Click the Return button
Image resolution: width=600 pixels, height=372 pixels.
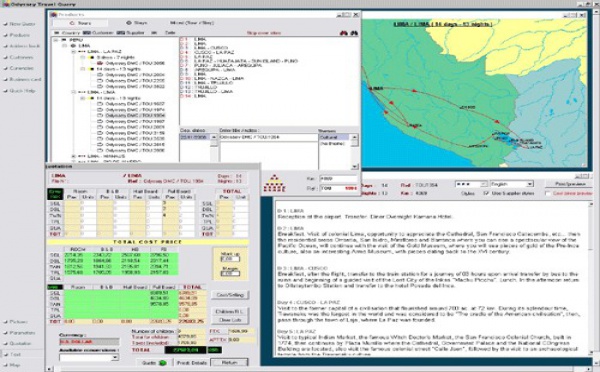tap(230, 362)
